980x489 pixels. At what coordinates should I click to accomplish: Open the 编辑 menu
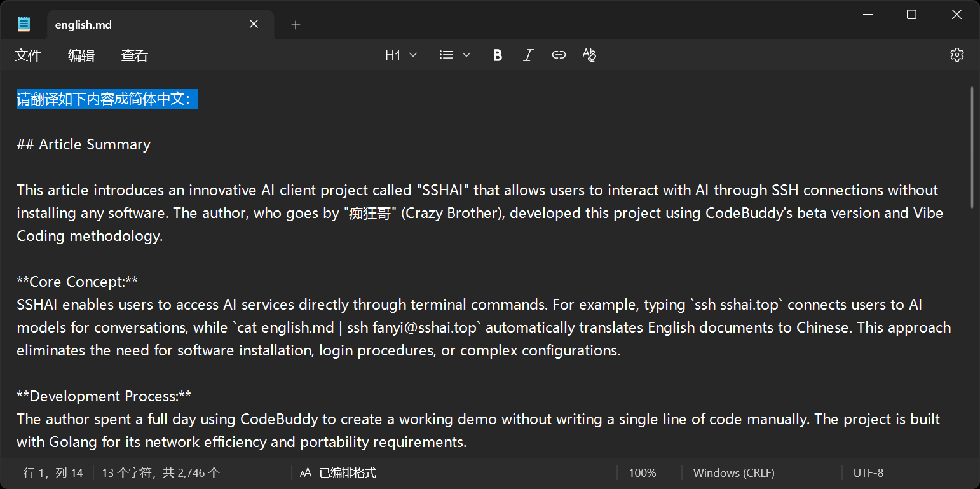(x=81, y=55)
